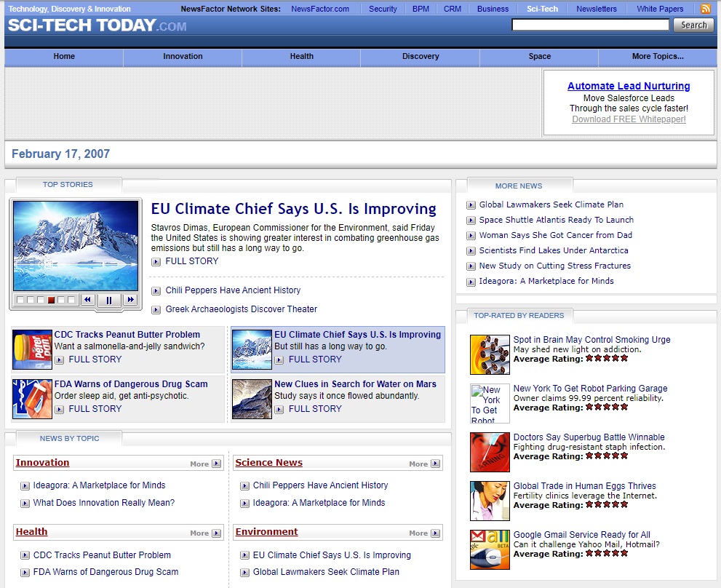Image resolution: width=721 pixels, height=588 pixels.
Task: Open Automate Lead Nurturing ad link
Action: 629,86
